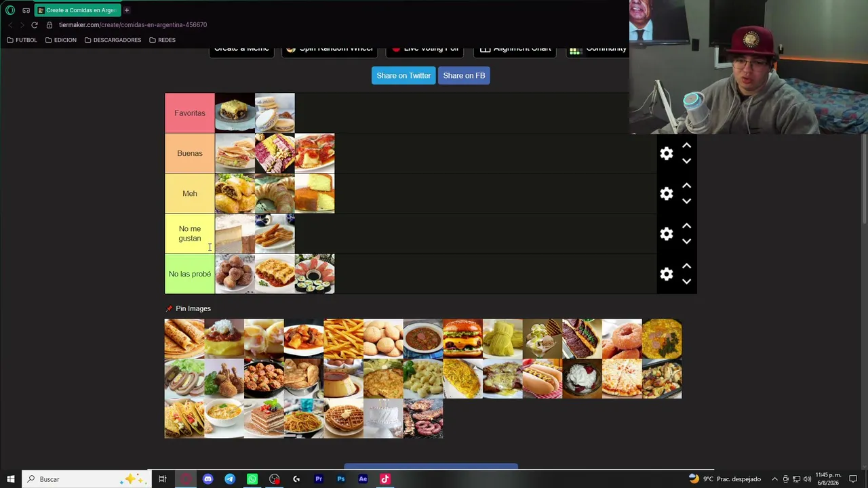868x488 pixels.
Task: Select the alfajores image in Favoritas
Action: point(275,113)
